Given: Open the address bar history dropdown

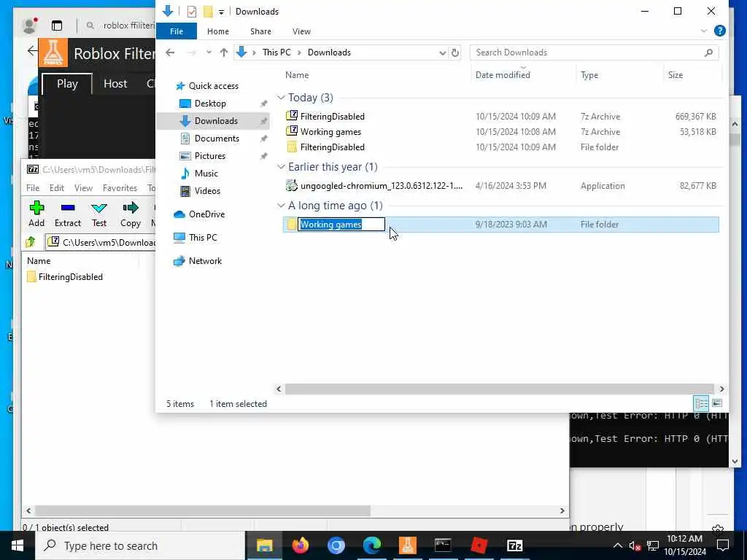Looking at the screenshot, I should point(443,52).
